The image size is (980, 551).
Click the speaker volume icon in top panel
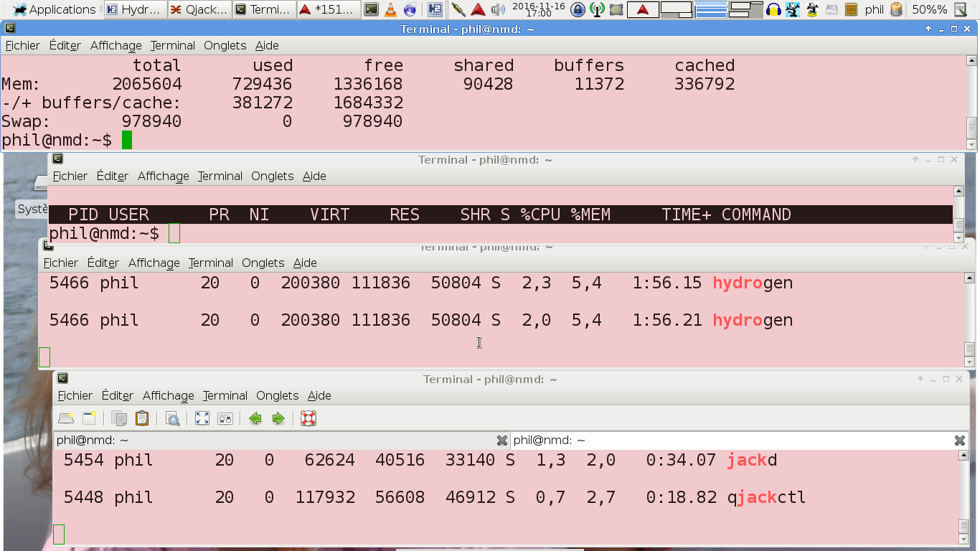click(497, 9)
